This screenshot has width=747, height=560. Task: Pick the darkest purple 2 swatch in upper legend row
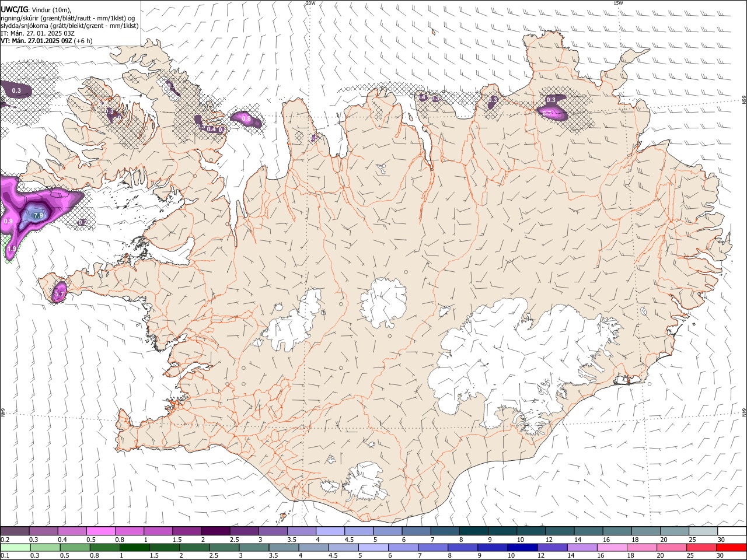pyautogui.click(x=215, y=531)
